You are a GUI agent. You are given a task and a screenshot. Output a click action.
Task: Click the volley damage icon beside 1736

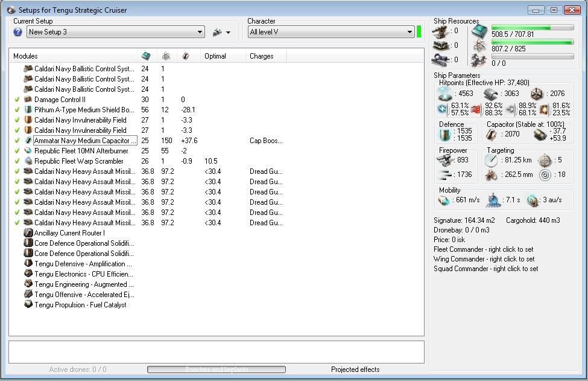click(x=444, y=174)
